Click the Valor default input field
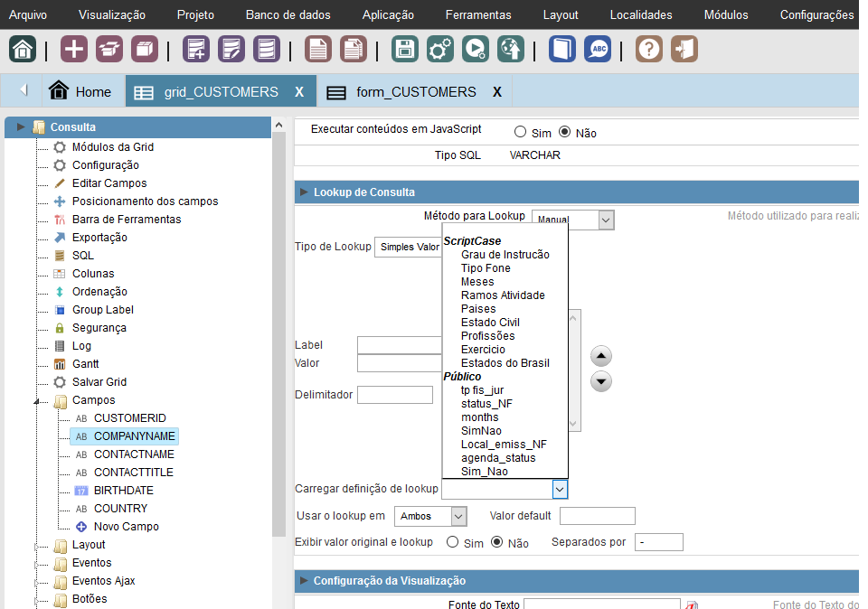The height and width of the screenshot is (609, 868). pyautogui.click(x=597, y=516)
